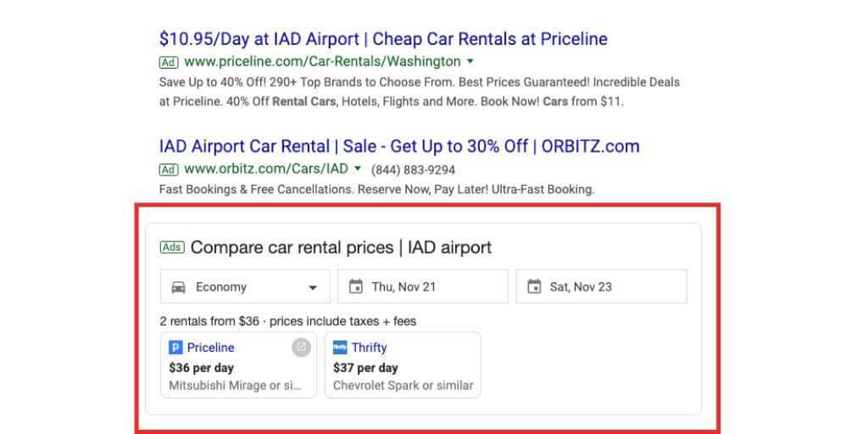Click the Ads badge beside Compare car rental prices
The width and height of the screenshot is (868, 434).
[172, 247]
